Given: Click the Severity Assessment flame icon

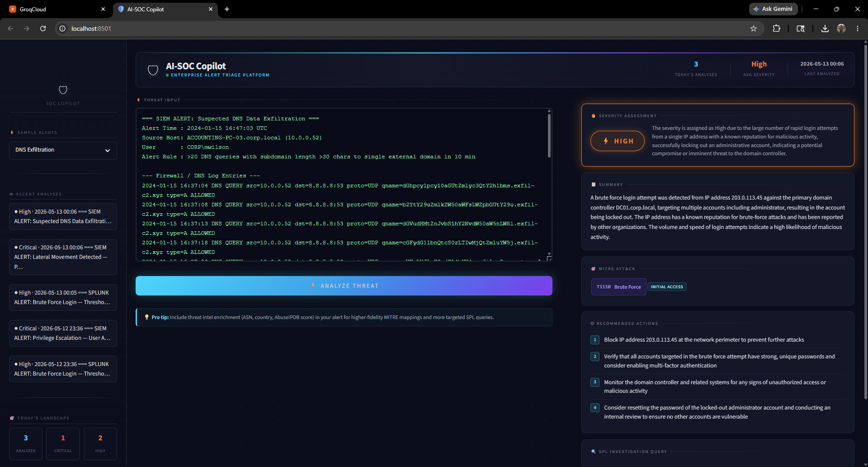Looking at the screenshot, I should (x=594, y=116).
